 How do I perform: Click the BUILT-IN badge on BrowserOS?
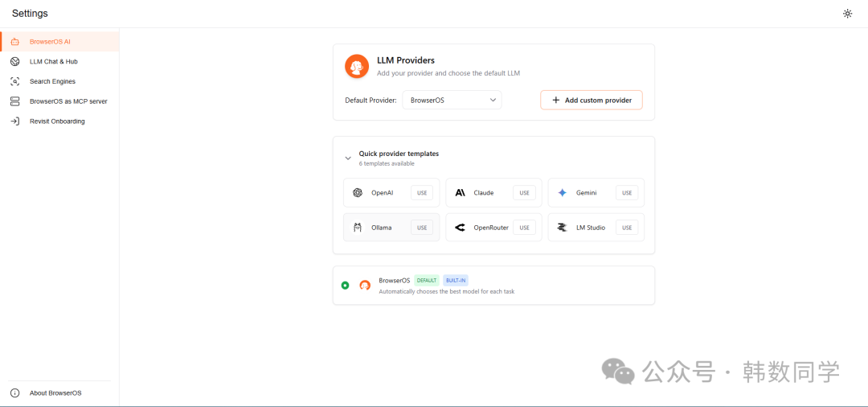click(x=455, y=280)
